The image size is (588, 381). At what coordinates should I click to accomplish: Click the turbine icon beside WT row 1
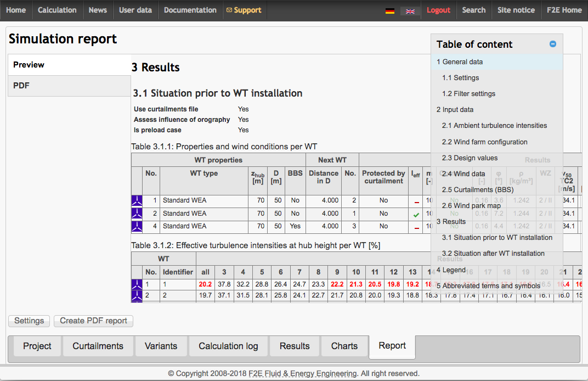137,200
